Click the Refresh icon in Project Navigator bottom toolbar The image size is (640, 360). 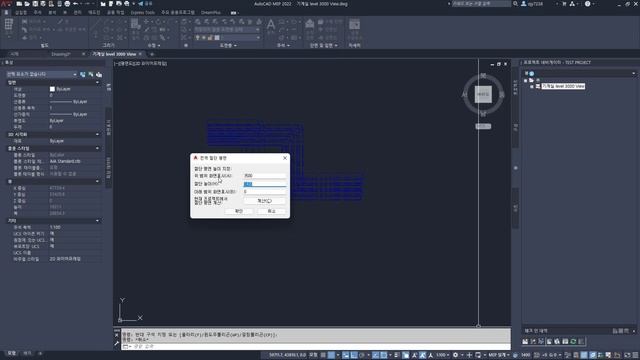click(x=573, y=341)
